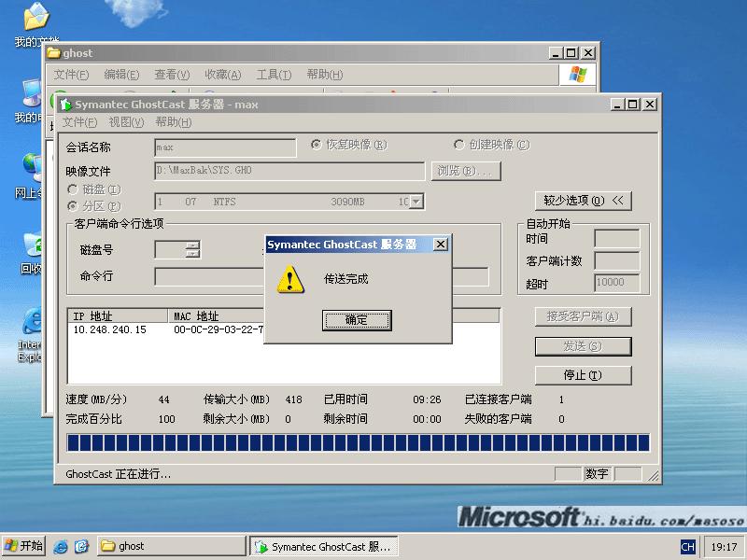Open Internet Explorer desktop icon

coord(31,335)
